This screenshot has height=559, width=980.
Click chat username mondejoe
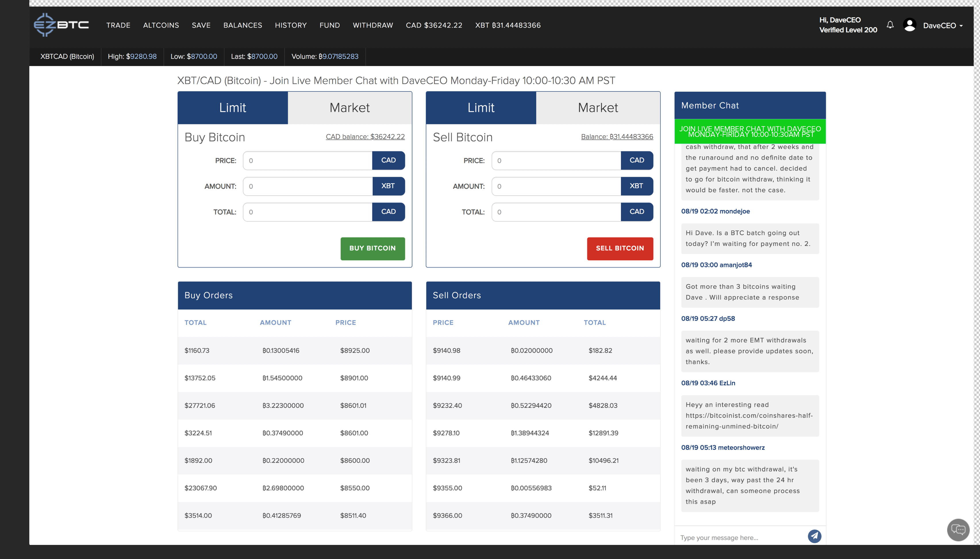(734, 211)
